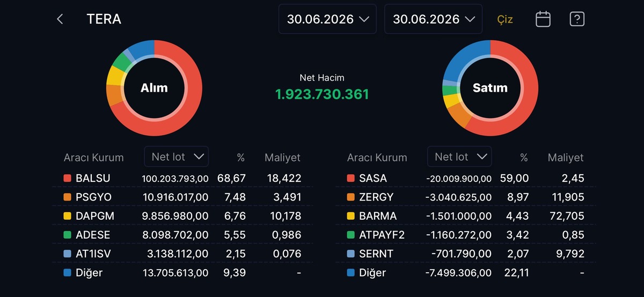The width and height of the screenshot is (644, 297).
Task: Click the Alım donut chart center
Action: click(154, 88)
